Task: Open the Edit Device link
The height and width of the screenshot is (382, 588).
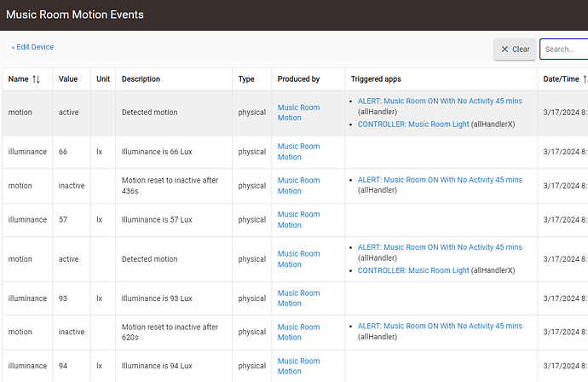Action: [32, 47]
